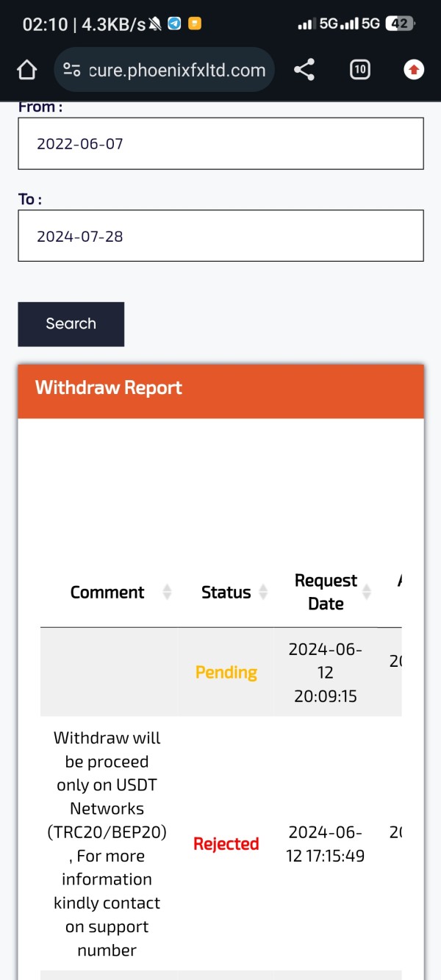Sort table by Status column arrows
The width and height of the screenshot is (441, 980).
pos(263,592)
